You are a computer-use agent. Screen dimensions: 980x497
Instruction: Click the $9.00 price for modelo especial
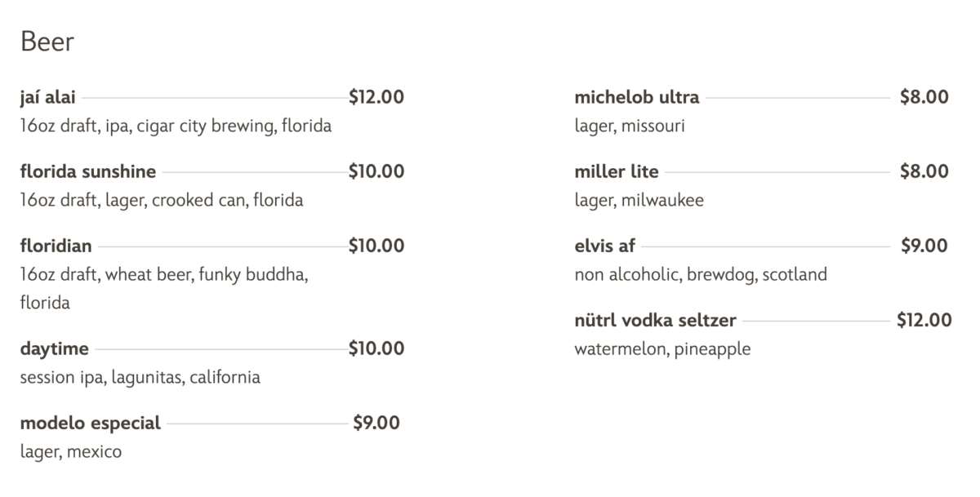pyautogui.click(x=376, y=424)
